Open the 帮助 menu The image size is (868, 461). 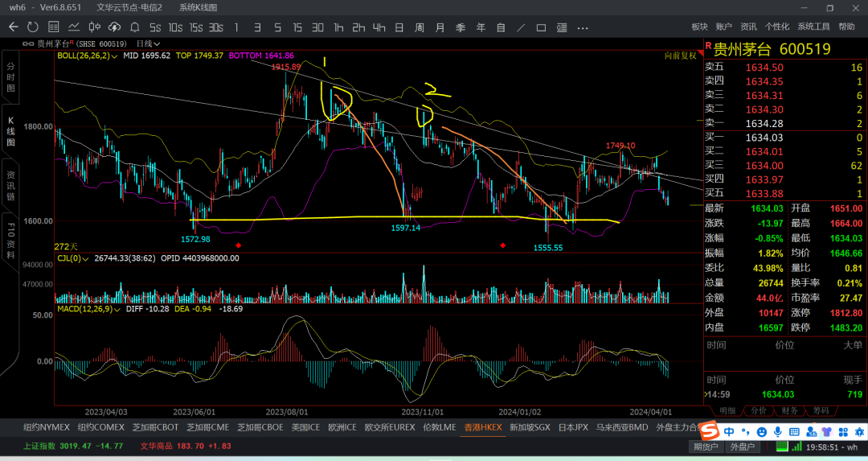[x=846, y=27]
